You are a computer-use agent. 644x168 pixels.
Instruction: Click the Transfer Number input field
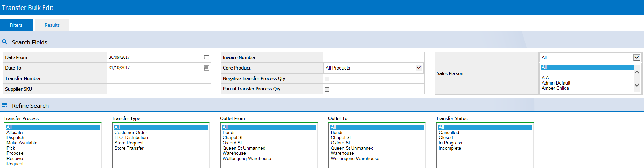(x=159, y=78)
